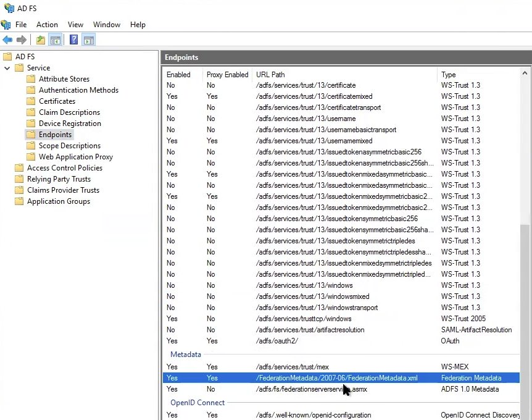The image size is (532, 420).
Task: Open the View menu
Action: pos(75,25)
